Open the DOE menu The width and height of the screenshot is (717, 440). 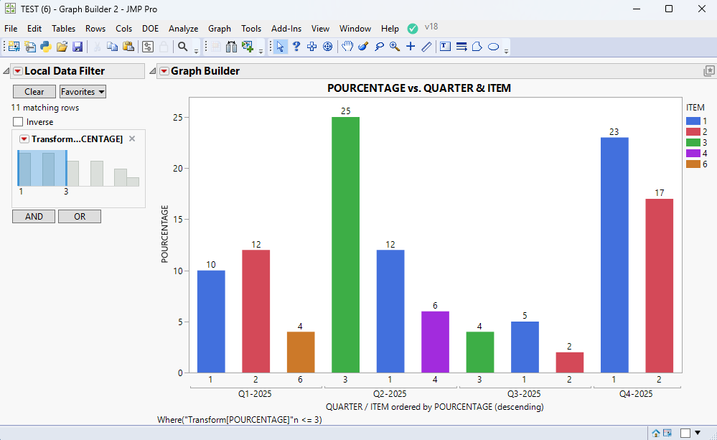(150, 28)
